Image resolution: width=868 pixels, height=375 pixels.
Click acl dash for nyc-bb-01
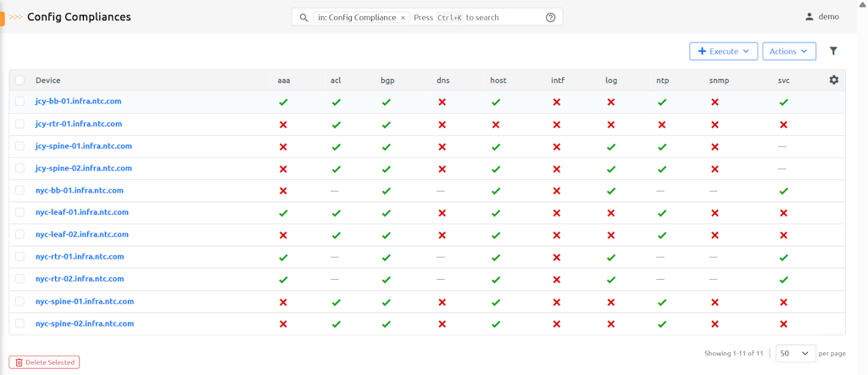tap(334, 191)
